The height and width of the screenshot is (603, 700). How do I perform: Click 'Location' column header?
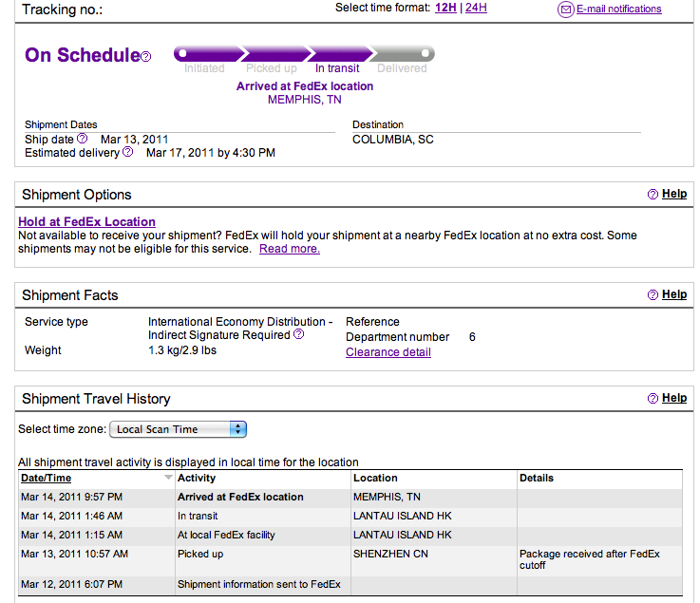(x=375, y=478)
